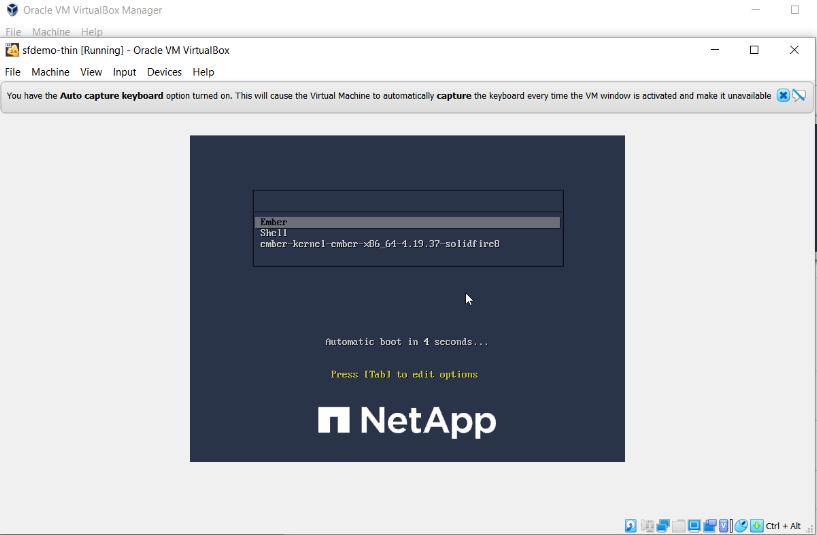Click the Ctrl + Alt host key label
Screen dimensions: 817x535
click(x=783, y=526)
